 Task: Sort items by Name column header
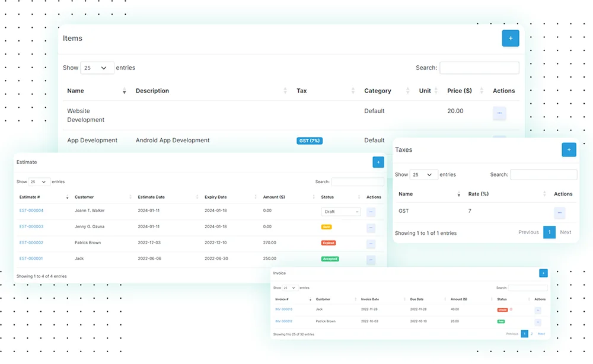click(x=76, y=91)
